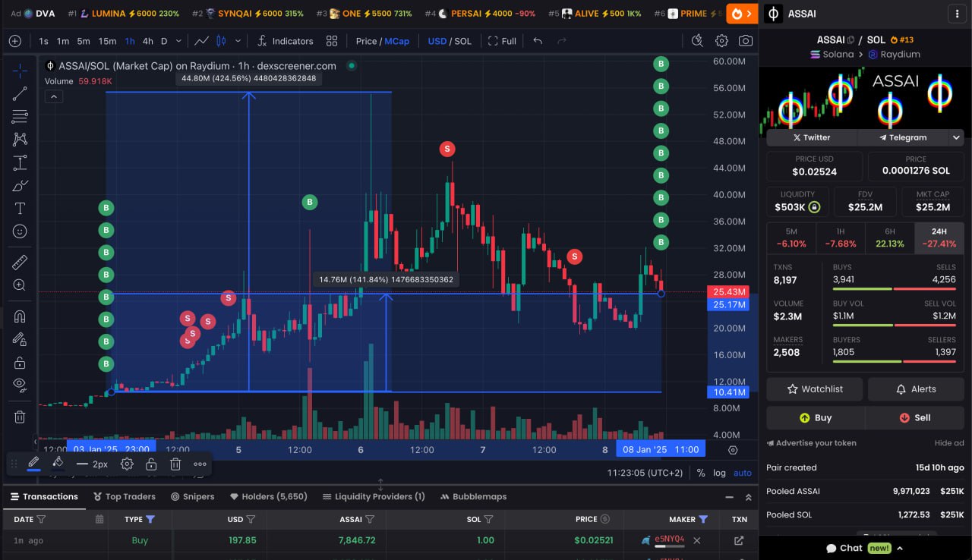Filter the TYPE column
This screenshot has height=560, width=972.
tap(150, 519)
